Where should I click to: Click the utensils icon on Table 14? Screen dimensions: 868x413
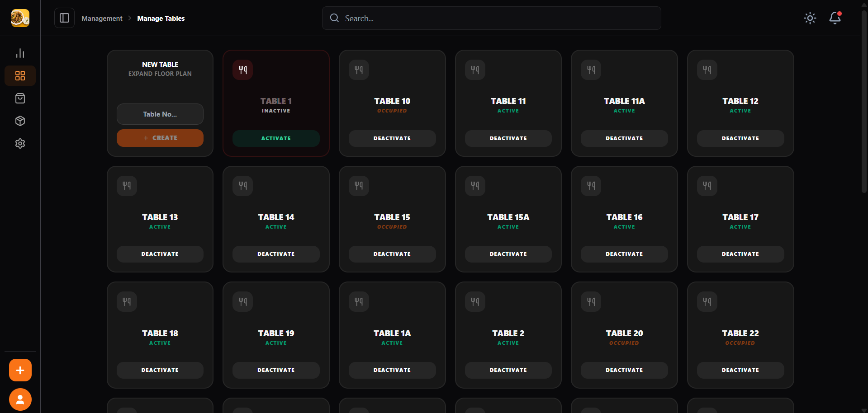tap(243, 186)
